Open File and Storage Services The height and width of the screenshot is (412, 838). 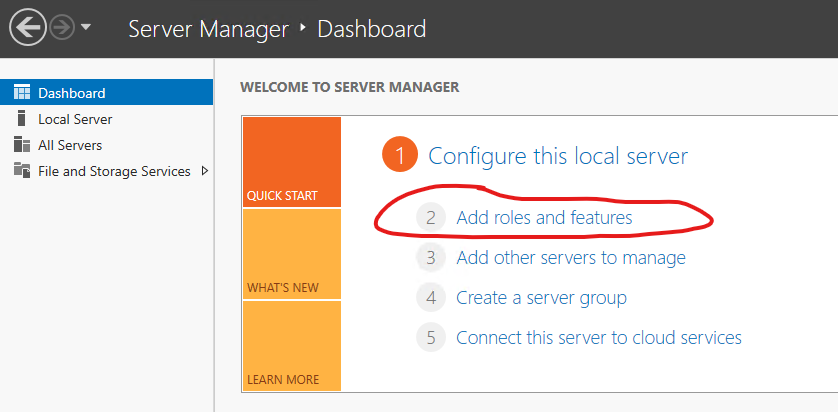click(106, 171)
